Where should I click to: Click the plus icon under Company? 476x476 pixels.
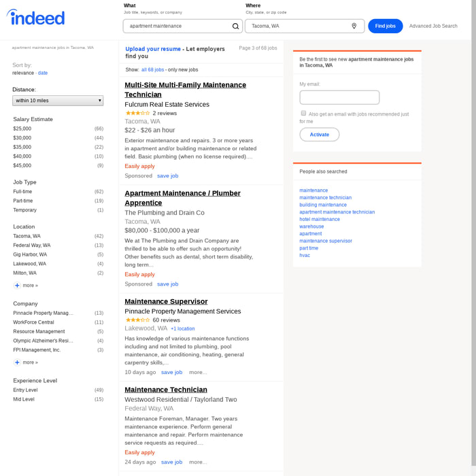click(x=17, y=362)
